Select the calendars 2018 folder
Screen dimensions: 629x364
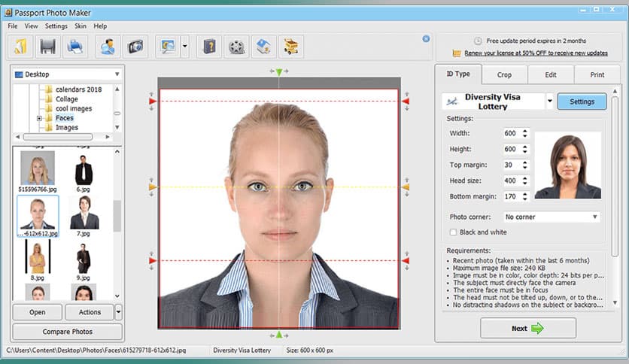click(x=78, y=89)
